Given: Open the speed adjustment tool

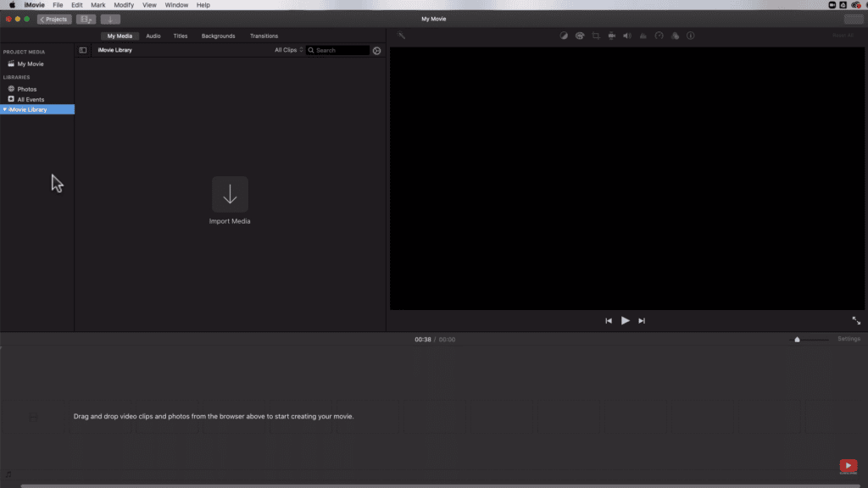Looking at the screenshot, I should [x=659, y=36].
